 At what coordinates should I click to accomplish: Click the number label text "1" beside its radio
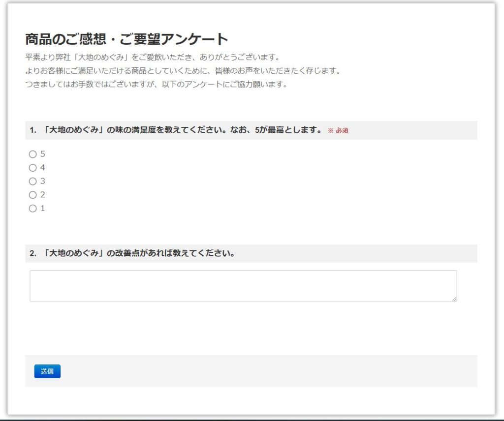click(x=43, y=209)
